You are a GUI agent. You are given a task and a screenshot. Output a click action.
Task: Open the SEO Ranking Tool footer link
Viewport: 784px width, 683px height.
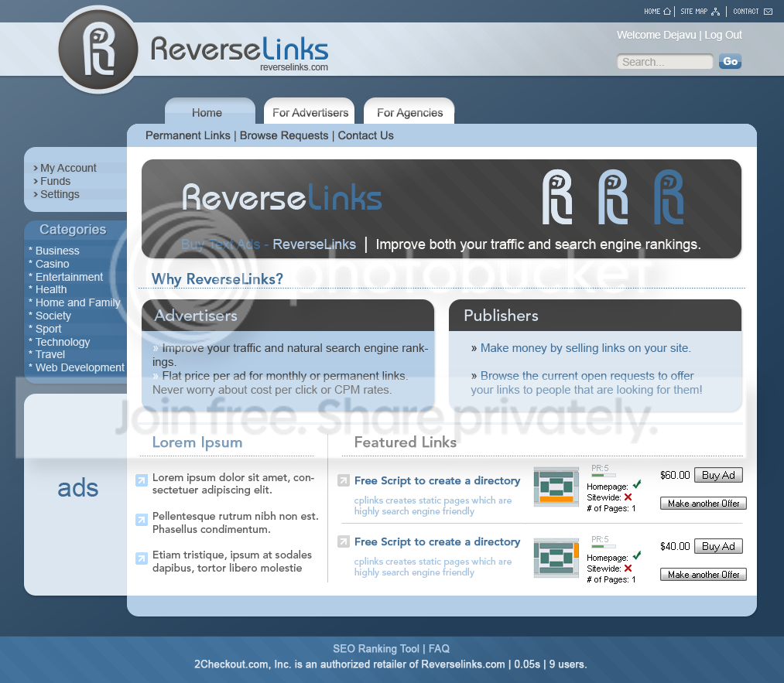point(376,648)
